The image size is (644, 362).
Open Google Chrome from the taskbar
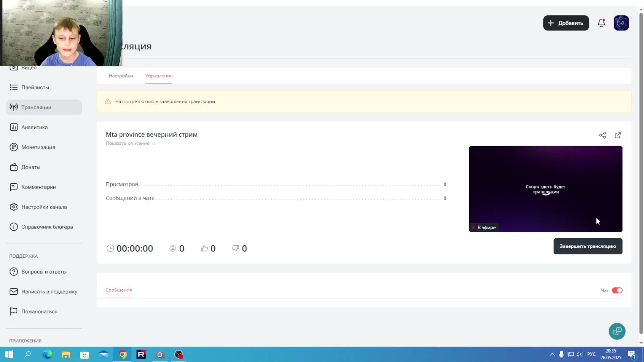[x=122, y=354]
